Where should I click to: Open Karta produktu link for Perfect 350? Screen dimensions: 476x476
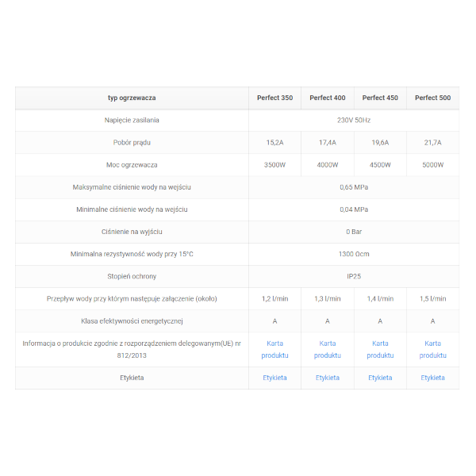(274, 349)
